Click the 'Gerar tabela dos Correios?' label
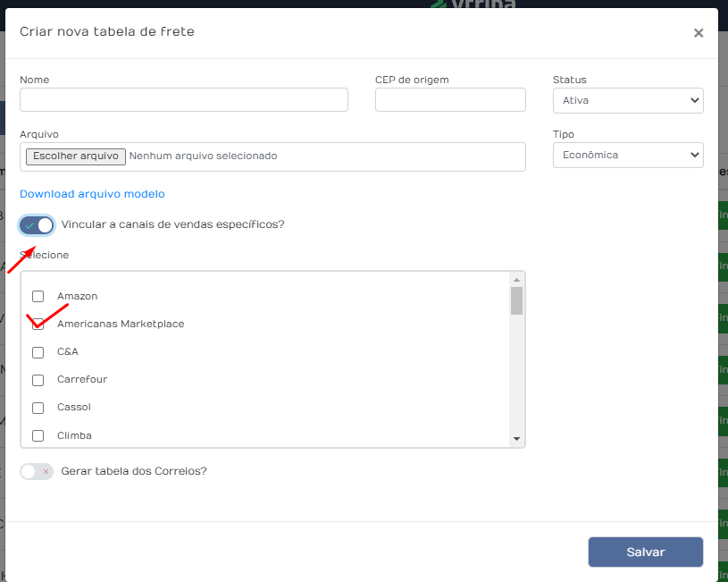The image size is (728, 582). [134, 471]
